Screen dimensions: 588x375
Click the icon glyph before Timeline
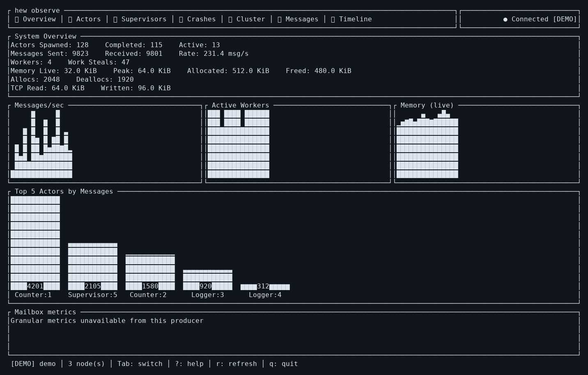pos(333,19)
